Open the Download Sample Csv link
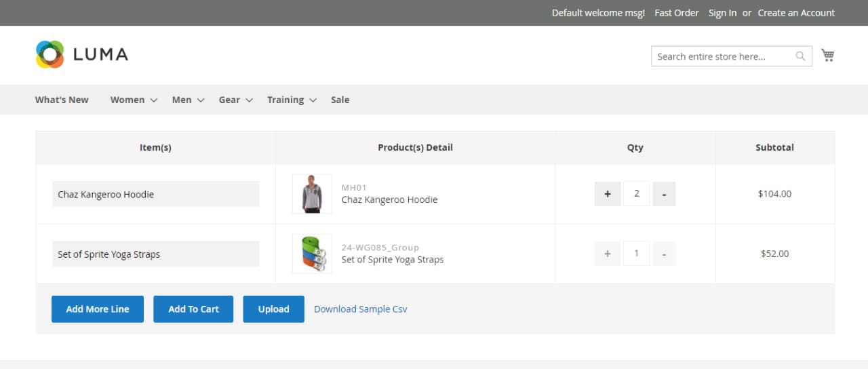This screenshot has height=369, width=868. pyautogui.click(x=361, y=309)
